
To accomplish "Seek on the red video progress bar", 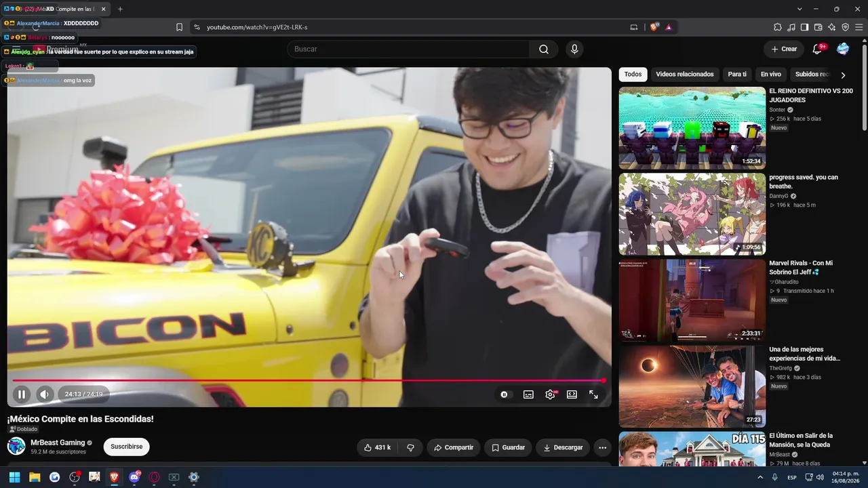I will tap(308, 380).
